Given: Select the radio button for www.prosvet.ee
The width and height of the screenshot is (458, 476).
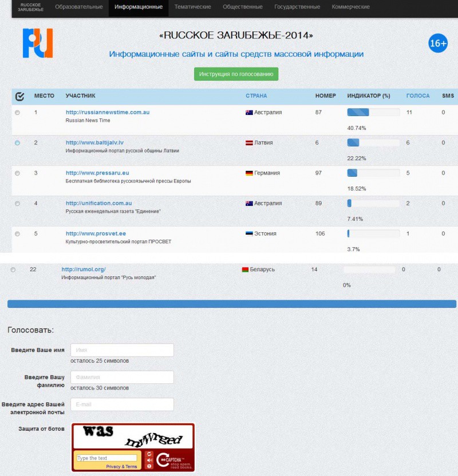Looking at the screenshot, I should pyautogui.click(x=17, y=234).
